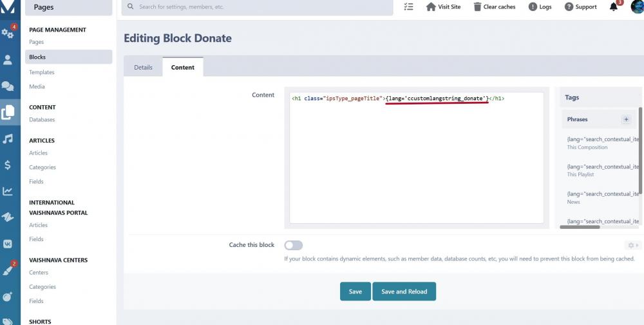
Task: Open Centers under Vaishnava Centers
Action: coord(39,273)
